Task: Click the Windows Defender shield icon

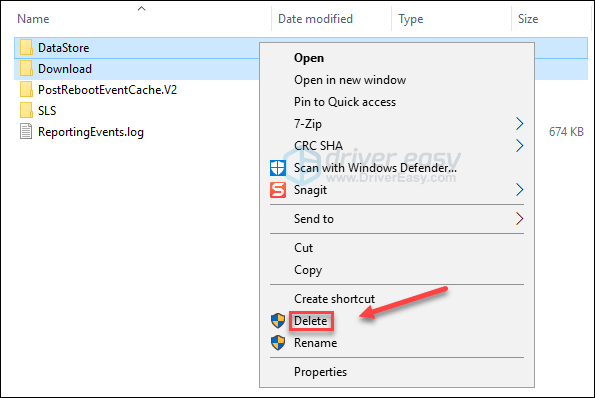Action: point(278,168)
